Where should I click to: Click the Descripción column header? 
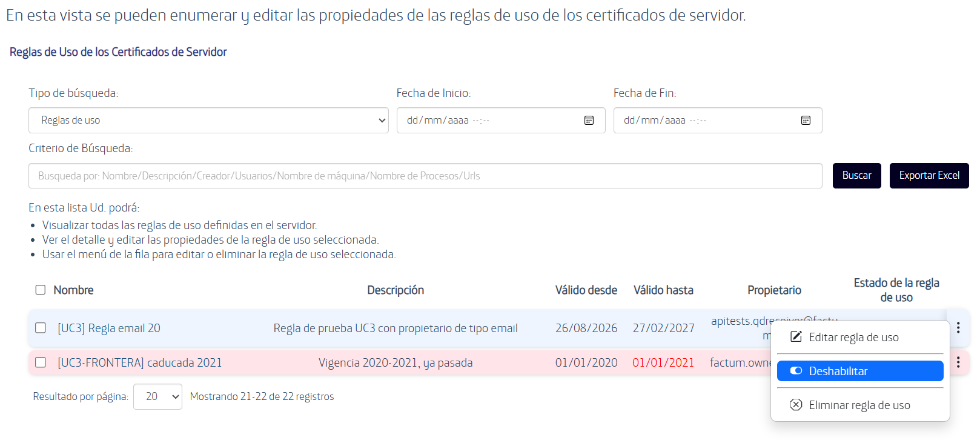click(396, 290)
